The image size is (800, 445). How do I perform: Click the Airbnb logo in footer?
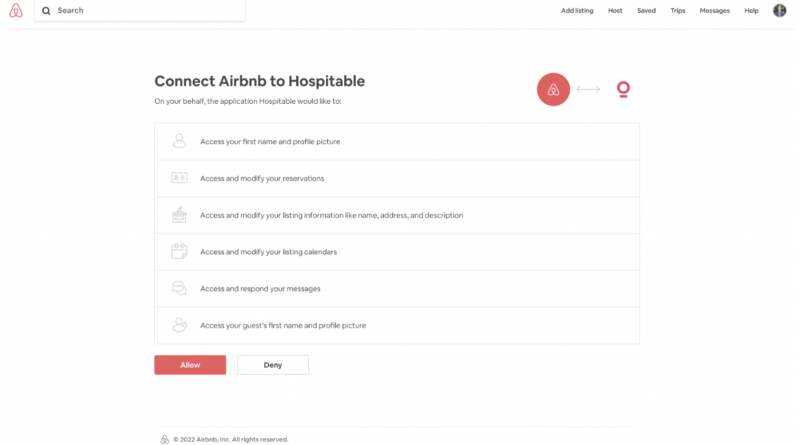[165, 439]
